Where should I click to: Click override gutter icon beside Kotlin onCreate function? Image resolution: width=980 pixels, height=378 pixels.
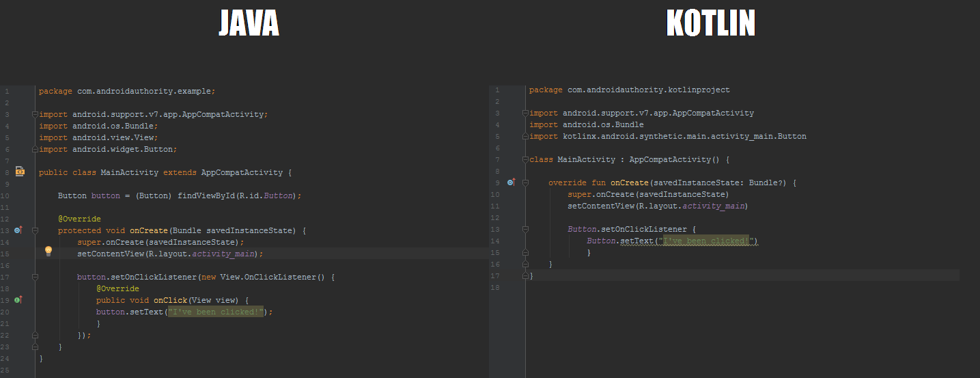[x=509, y=183]
